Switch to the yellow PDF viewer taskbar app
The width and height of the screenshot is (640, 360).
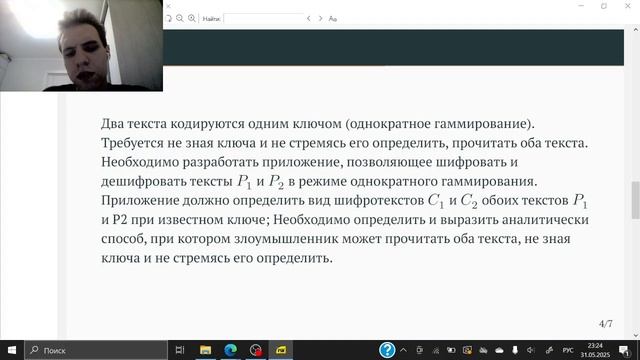(x=281, y=350)
